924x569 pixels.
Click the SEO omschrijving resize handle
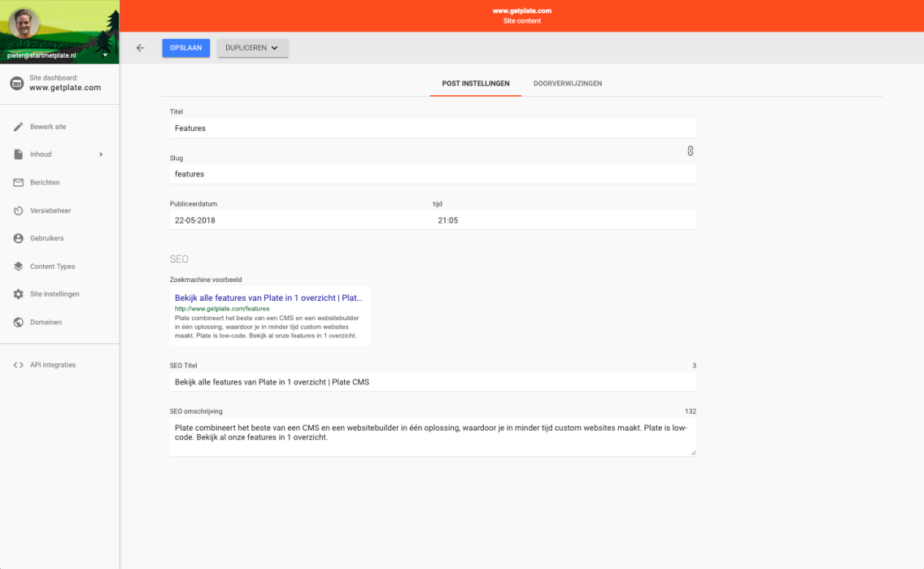tap(693, 453)
